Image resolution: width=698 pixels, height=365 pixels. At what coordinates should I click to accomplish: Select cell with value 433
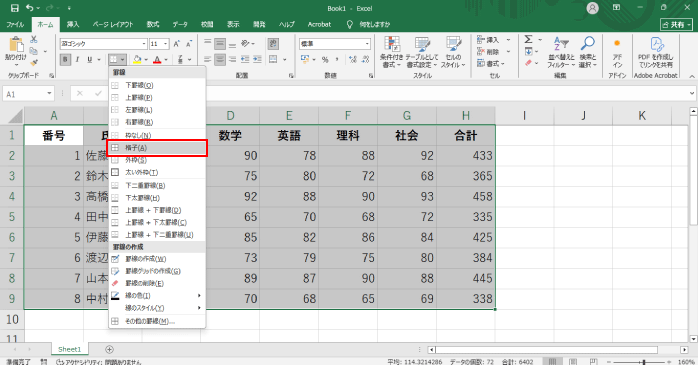[466, 155]
